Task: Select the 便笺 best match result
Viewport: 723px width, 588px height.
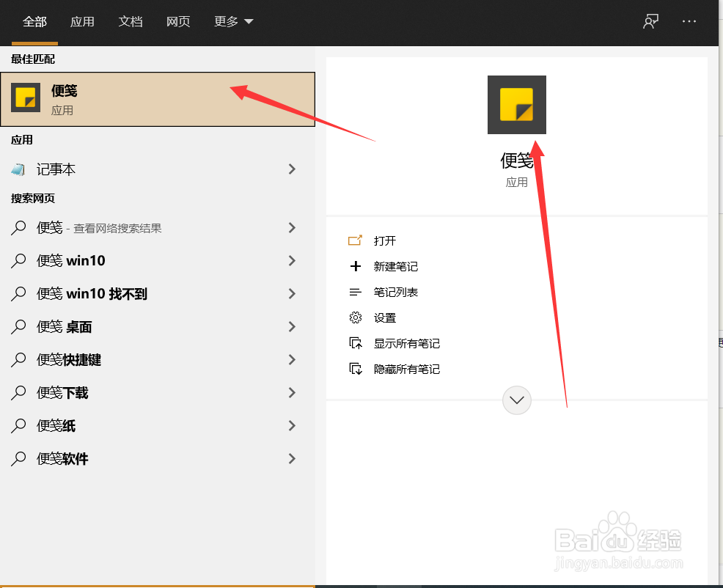Action: (x=110, y=99)
